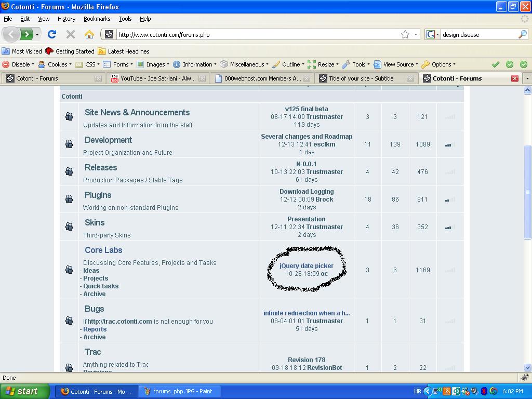Click the Stop loading X icon
The image size is (532, 399).
pyautogui.click(x=71, y=34)
